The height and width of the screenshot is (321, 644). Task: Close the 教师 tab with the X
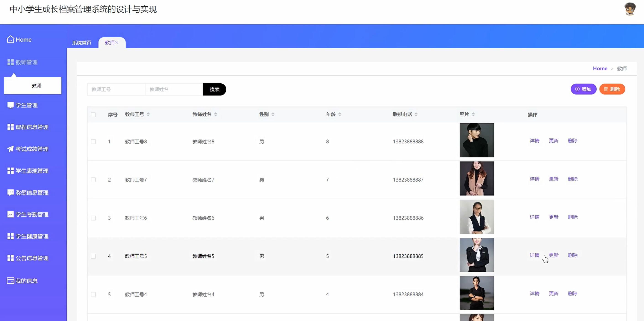click(117, 42)
